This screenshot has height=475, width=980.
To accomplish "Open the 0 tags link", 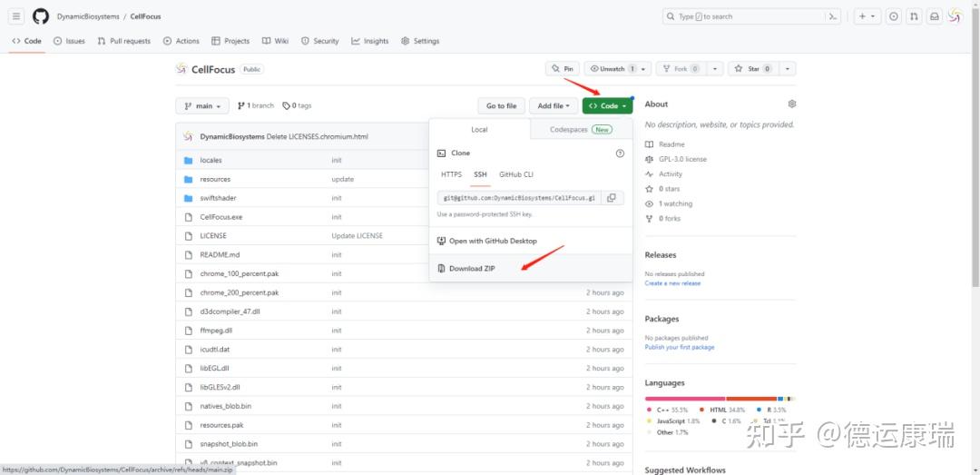I will 297,105.
